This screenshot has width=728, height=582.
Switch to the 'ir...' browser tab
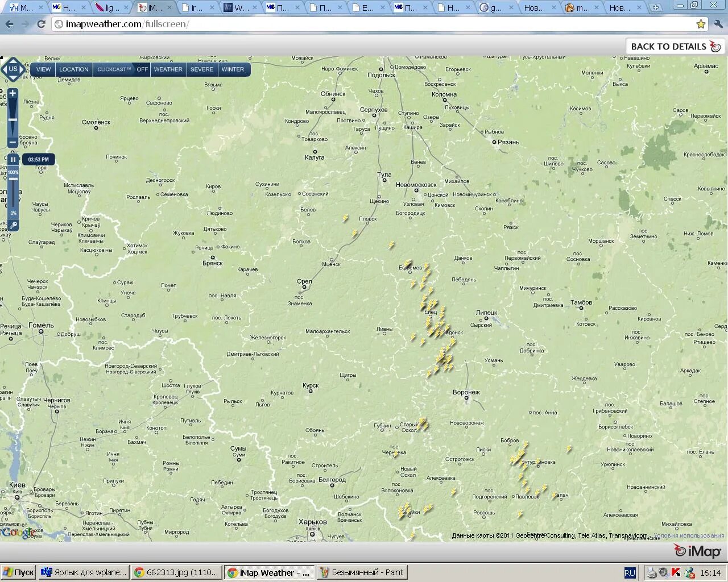point(197,7)
